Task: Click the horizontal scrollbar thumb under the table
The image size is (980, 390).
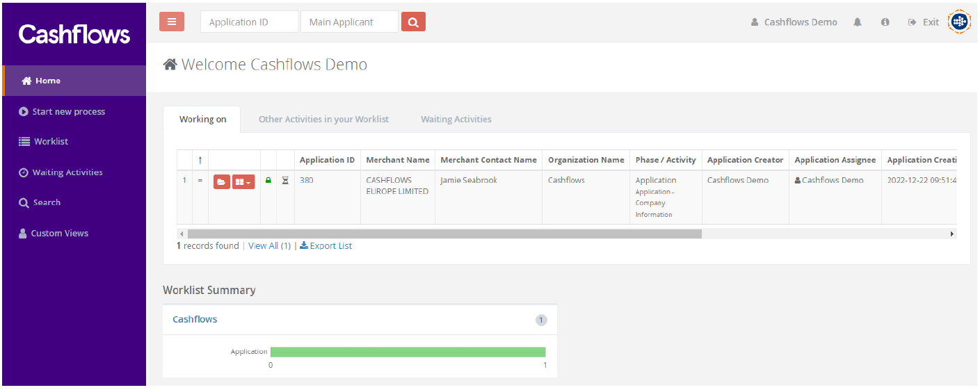Action: (444, 234)
